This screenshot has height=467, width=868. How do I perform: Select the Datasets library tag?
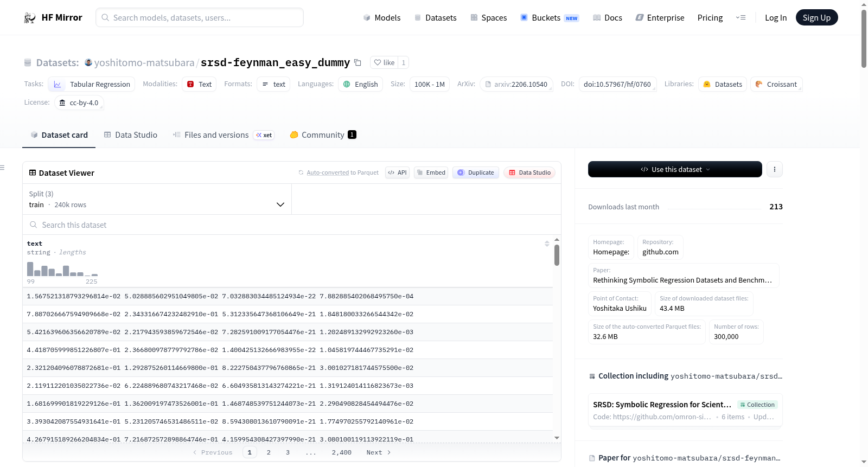click(723, 84)
